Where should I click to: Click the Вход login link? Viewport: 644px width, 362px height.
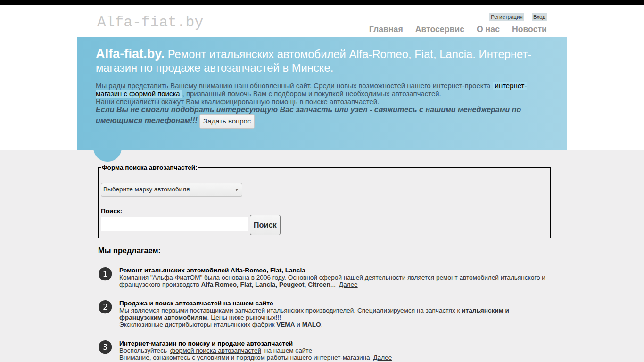coord(539,17)
